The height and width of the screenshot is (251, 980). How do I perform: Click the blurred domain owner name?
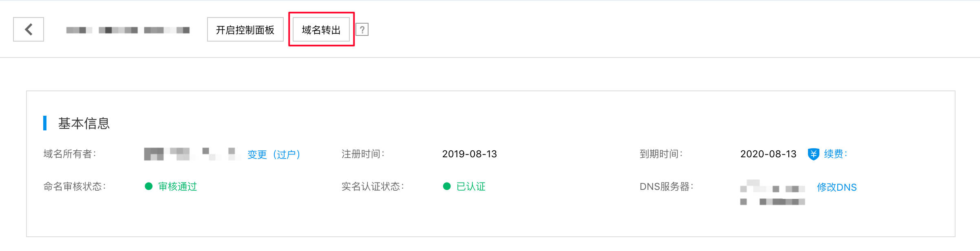click(x=190, y=154)
